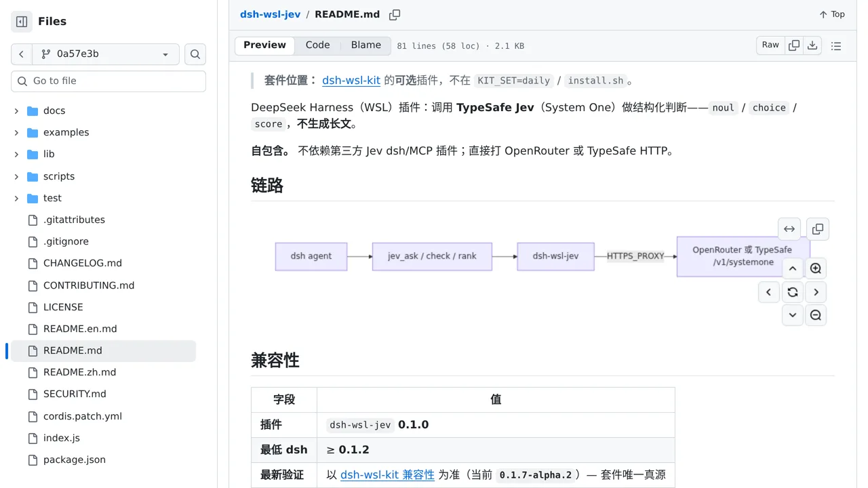Copy file path next to README.md

click(x=395, y=14)
